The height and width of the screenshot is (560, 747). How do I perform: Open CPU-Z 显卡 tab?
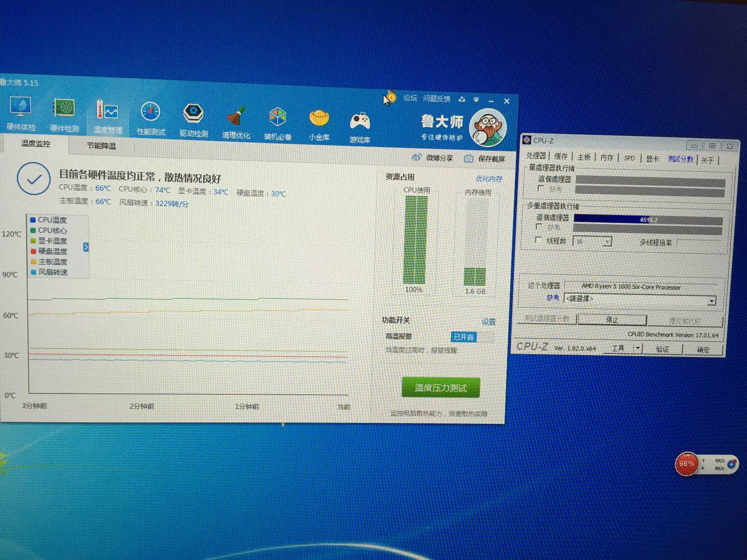(652, 159)
